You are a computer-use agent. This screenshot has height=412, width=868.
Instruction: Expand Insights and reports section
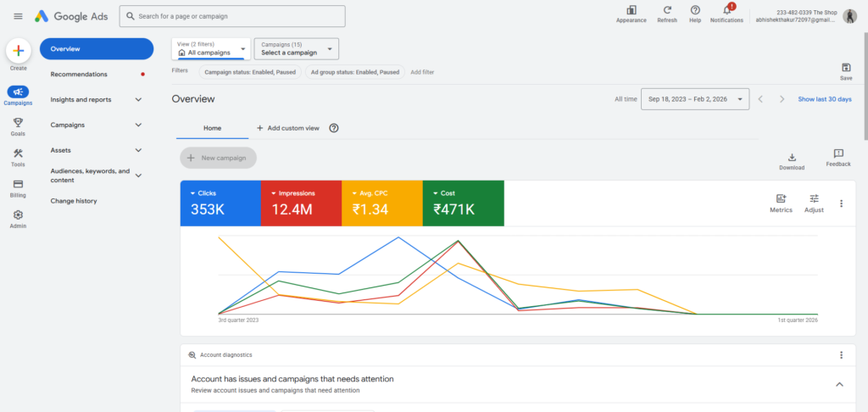click(96, 100)
